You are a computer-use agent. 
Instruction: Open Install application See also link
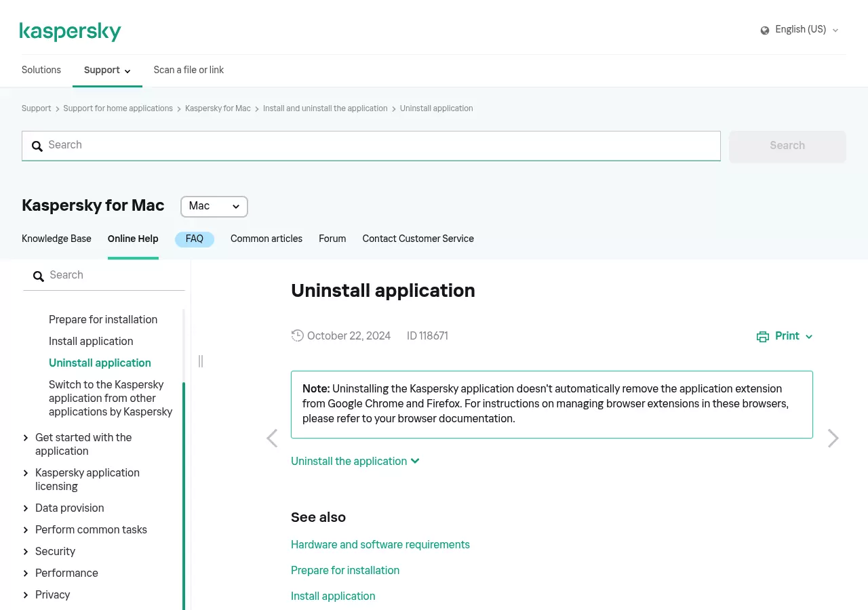pos(333,596)
